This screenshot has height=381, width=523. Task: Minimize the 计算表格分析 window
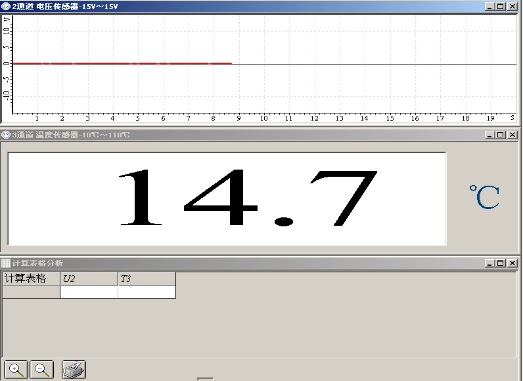click(x=490, y=263)
